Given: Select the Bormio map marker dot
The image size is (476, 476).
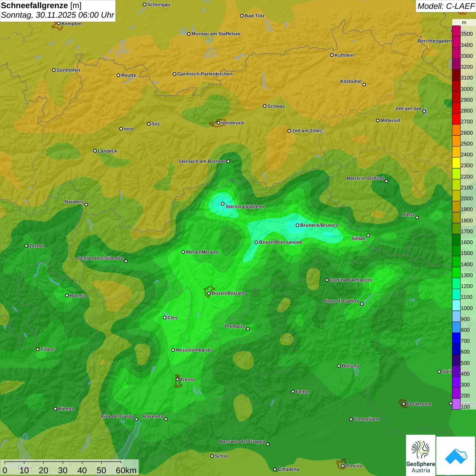Looking at the screenshot, I should pyautogui.click(x=67, y=295).
